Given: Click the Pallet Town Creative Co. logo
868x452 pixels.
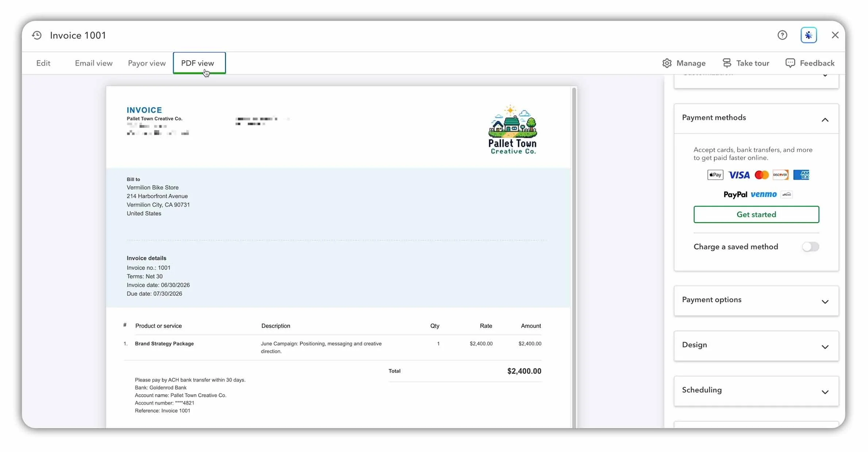Looking at the screenshot, I should pyautogui.click(x=513, y=130).
